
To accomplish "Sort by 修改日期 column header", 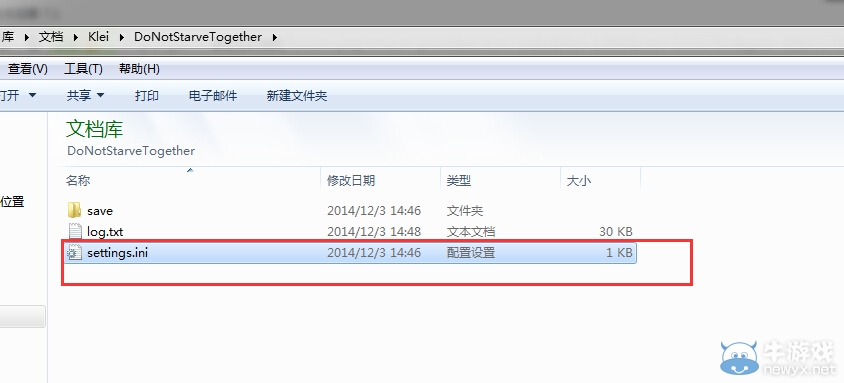I will pyautogui.click(x=351, y=181).
